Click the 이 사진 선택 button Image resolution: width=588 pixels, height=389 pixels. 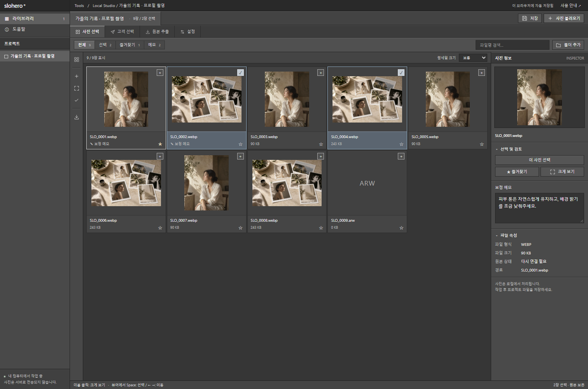point(539,160)
